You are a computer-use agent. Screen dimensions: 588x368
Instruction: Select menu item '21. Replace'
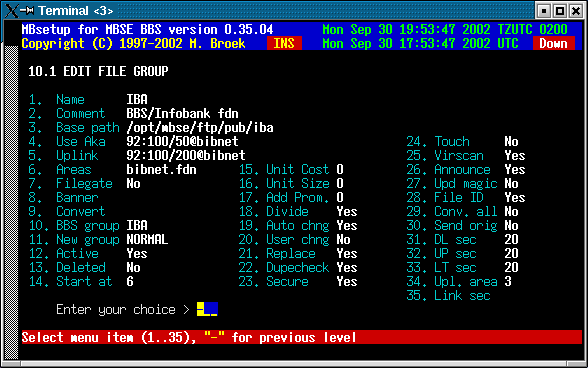(x=277, y=254)
